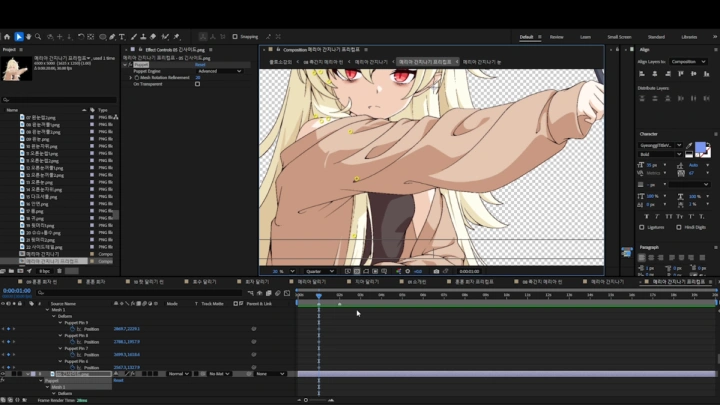Image resolution: width=720 pixels, height=405 pixels.
Task: Toggle the On Transparent checkbox
Action: [197, 84]
